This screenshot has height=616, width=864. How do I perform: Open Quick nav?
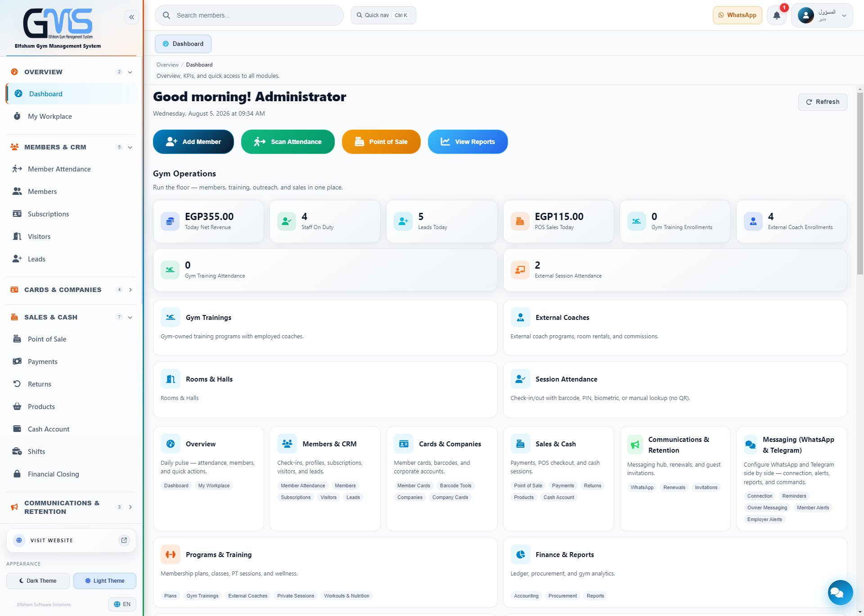[383, 15]
